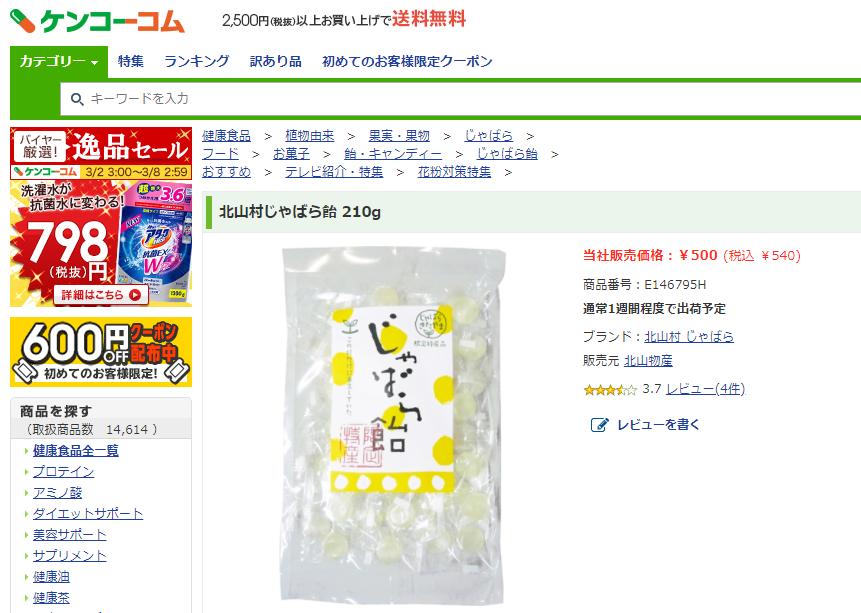The width and height of the screenshot is (861, 613).
Task: Open 初めてのお客様限定クーポン link
Action: click(407, 62)
